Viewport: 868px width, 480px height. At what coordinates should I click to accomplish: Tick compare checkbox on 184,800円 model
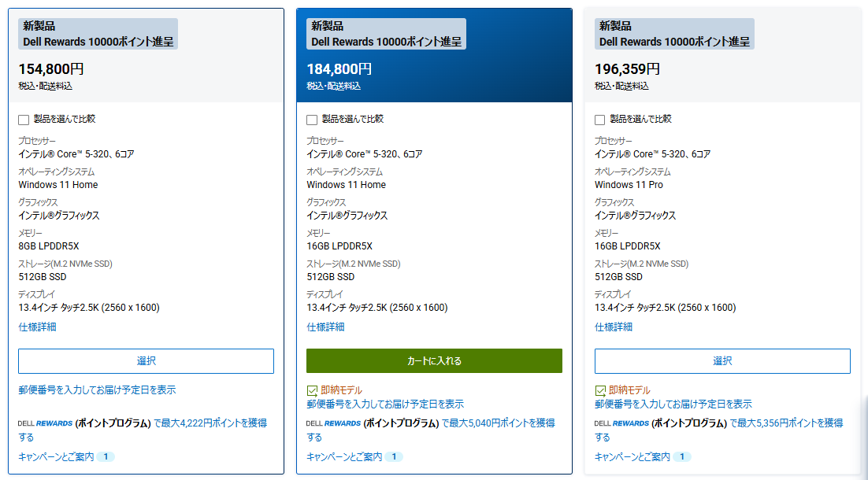(x=312, y=120)
